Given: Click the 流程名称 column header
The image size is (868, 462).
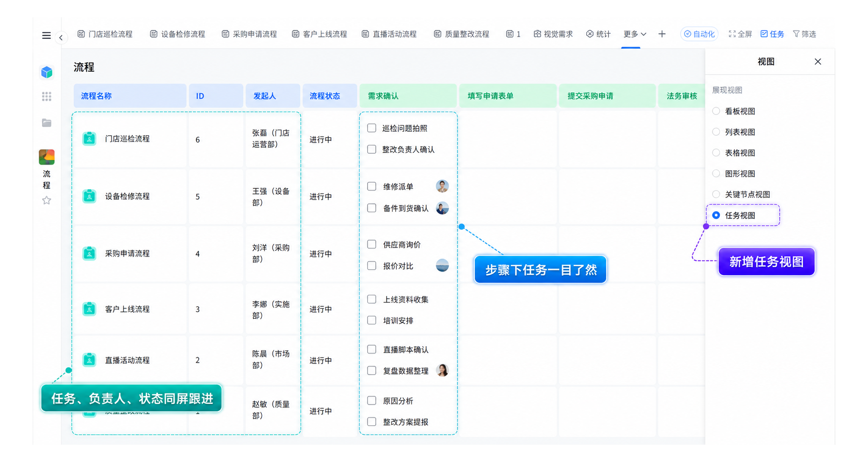Looking at the screenshot, I should click(x=130, y=96).
